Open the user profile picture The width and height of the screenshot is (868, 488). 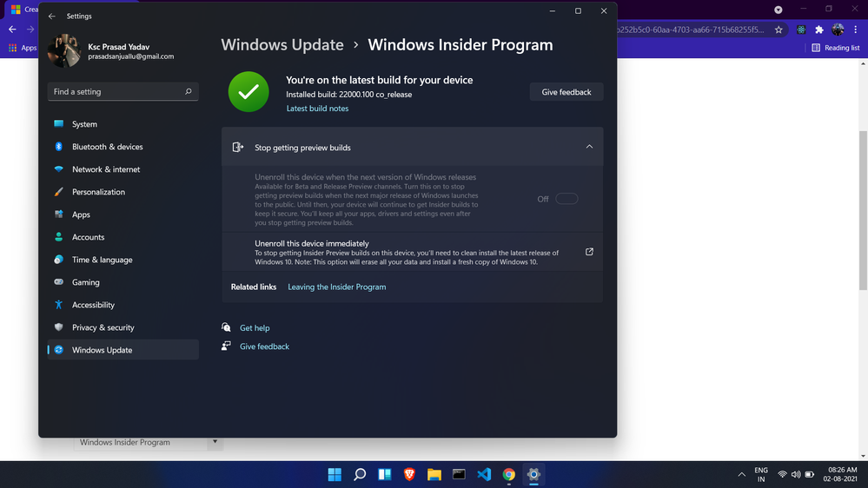click(x=64, y=51)
